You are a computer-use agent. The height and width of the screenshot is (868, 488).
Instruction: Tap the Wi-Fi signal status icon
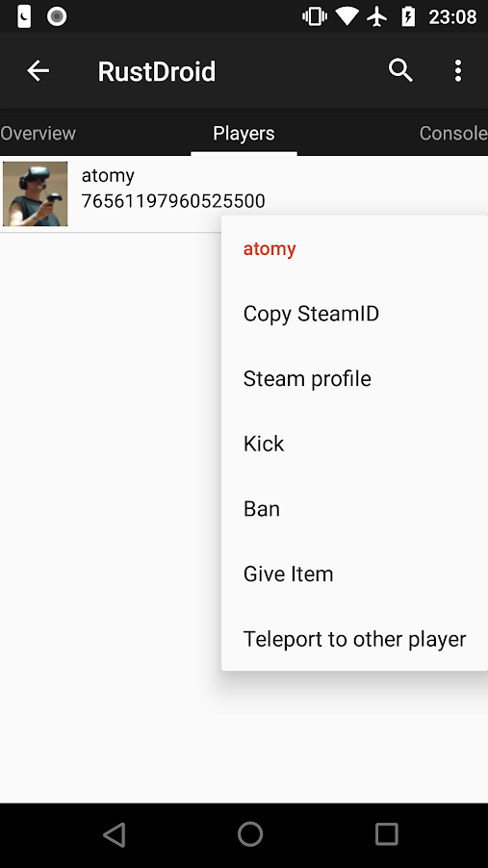pyautogui.click(x=347, y=16)
